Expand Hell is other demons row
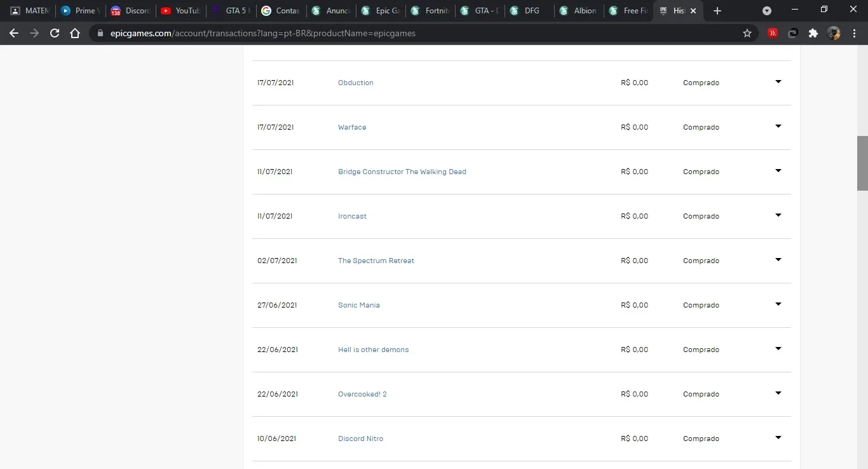The width and height of the screenshot is (868, 469). (778, 349)
